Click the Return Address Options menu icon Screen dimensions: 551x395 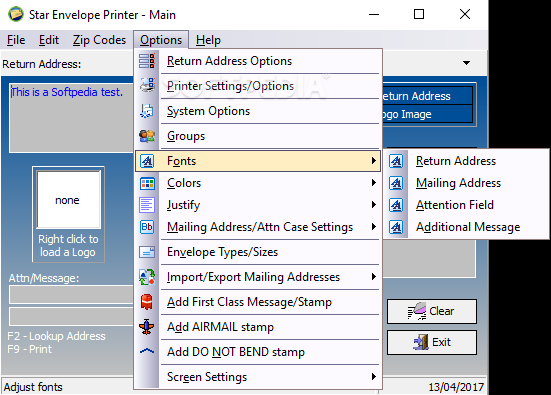pos(147,61)
